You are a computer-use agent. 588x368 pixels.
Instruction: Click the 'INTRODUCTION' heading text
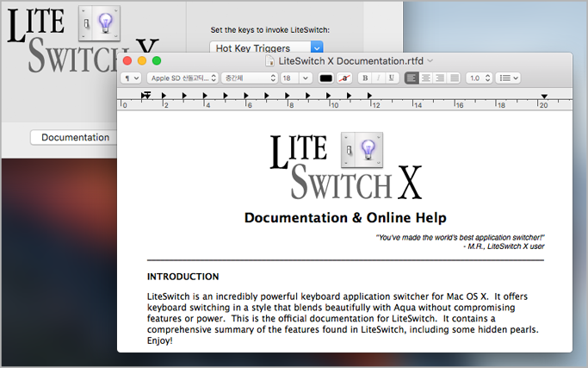pos(183,277)
